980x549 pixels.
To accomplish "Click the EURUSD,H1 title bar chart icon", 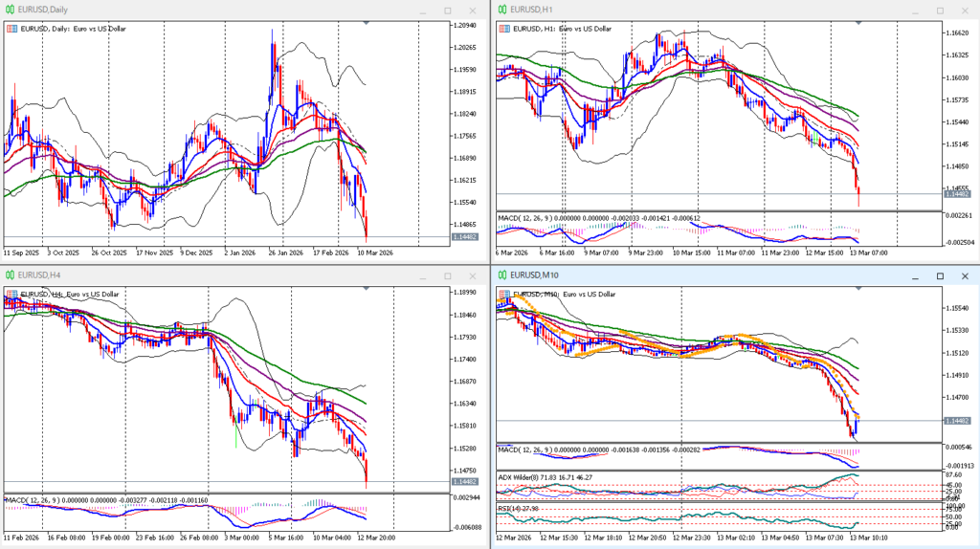I will (501, 10).
